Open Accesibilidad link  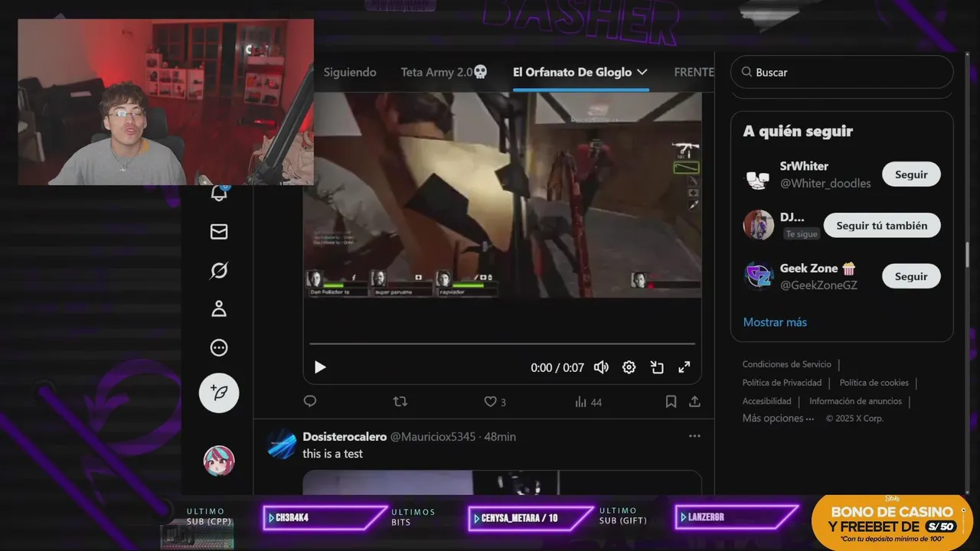point(766,401)
